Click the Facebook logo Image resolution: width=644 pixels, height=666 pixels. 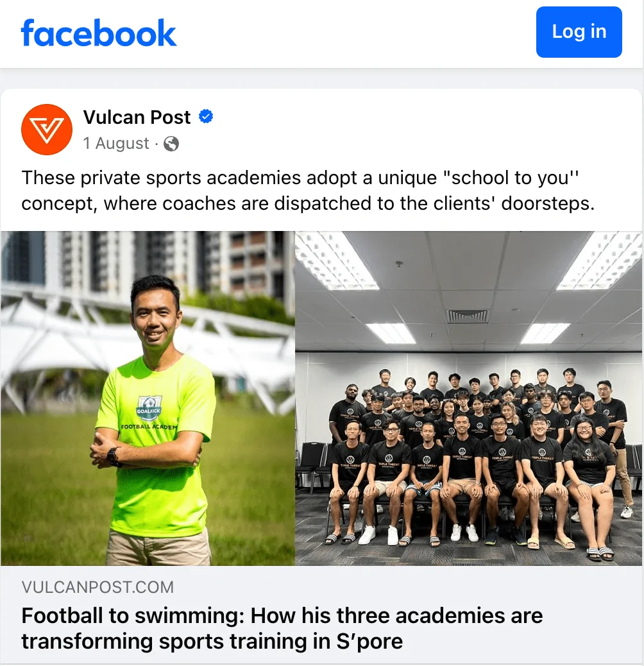99,33
